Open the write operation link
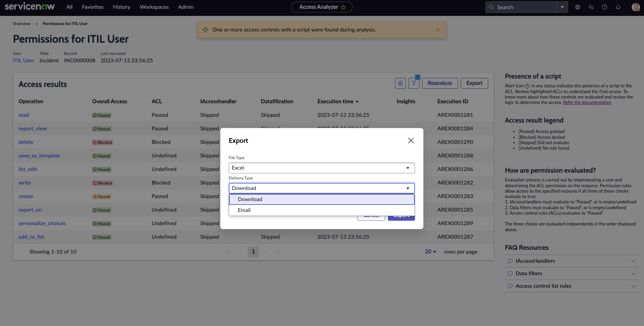644x326 pixels. (25, 183)
